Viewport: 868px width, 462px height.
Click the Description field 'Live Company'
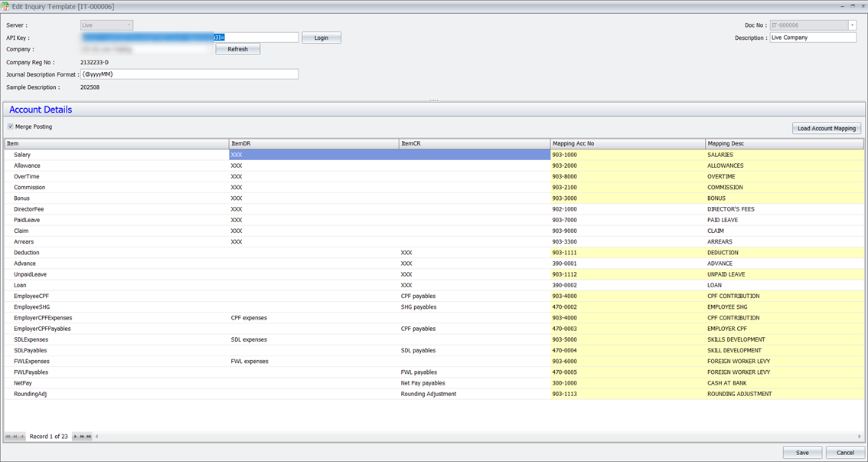point(813,38)
